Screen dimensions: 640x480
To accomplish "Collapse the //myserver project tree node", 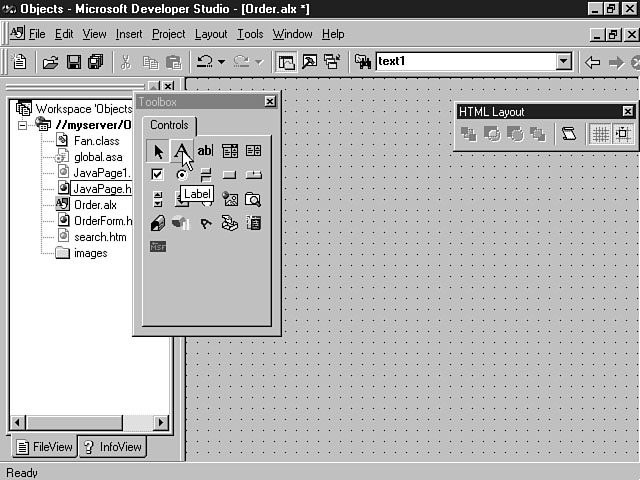I will point(23,125).
